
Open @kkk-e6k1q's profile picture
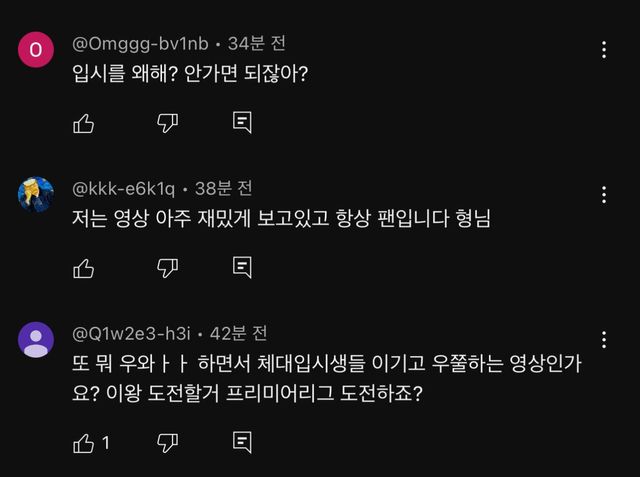point(36,194)
